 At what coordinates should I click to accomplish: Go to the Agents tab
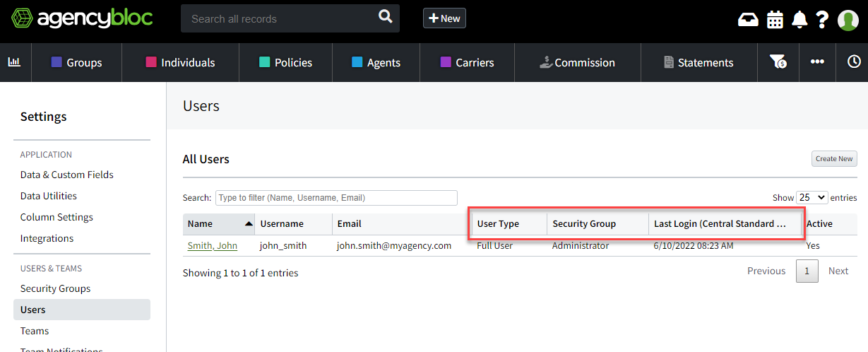pyautogui.click(x=376, y=62)
